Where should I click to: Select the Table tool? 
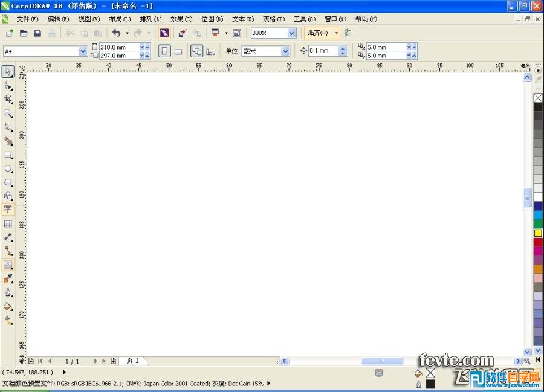tap(8, 223)
